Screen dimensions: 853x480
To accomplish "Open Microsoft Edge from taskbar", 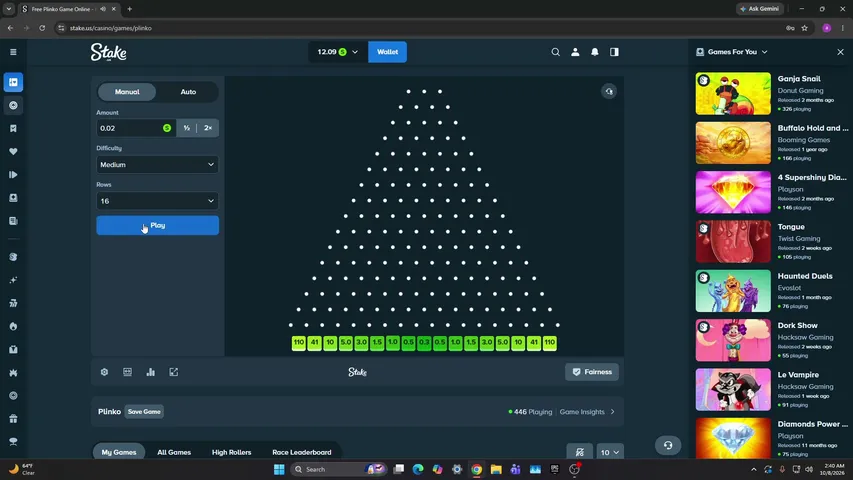I will pyautogui.click(x=418, y=469).
